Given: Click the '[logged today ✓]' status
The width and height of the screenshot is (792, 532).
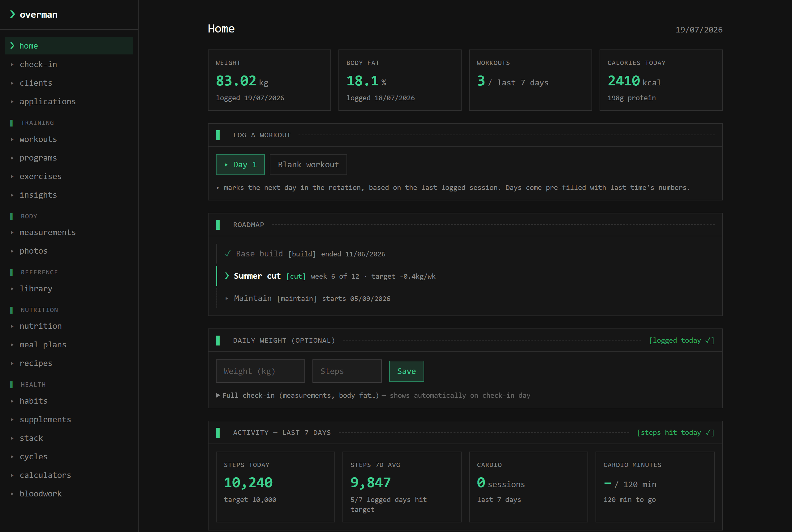Looking at the screenshot, I should coord(681,340).
